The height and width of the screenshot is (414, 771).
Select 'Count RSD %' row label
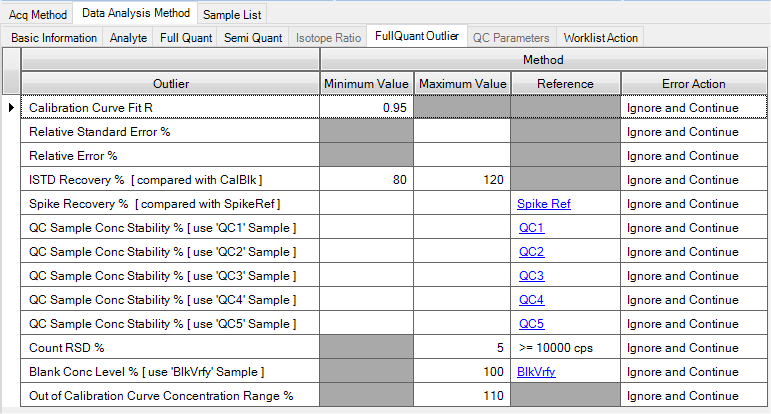(x=170, y=348)
